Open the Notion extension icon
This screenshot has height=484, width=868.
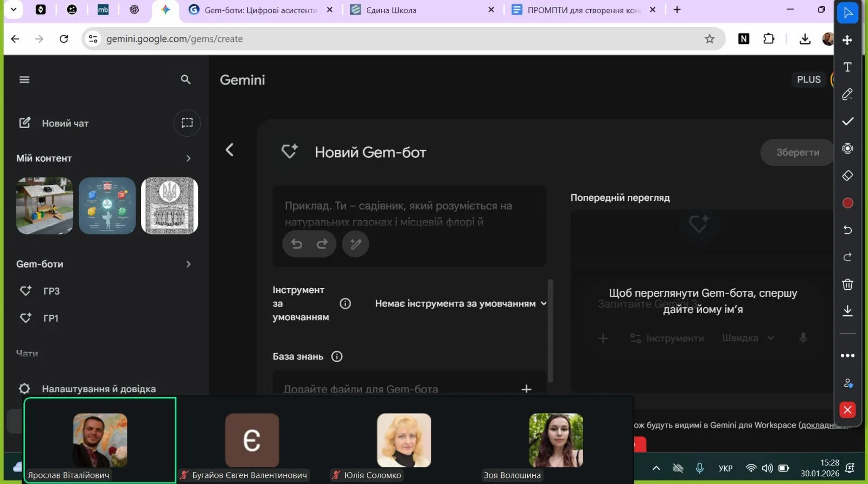click(x=744, y=39)
